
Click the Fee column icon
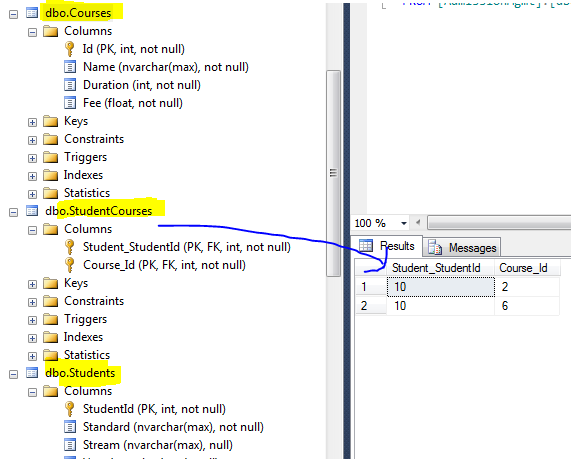click(x=70, y=103)
